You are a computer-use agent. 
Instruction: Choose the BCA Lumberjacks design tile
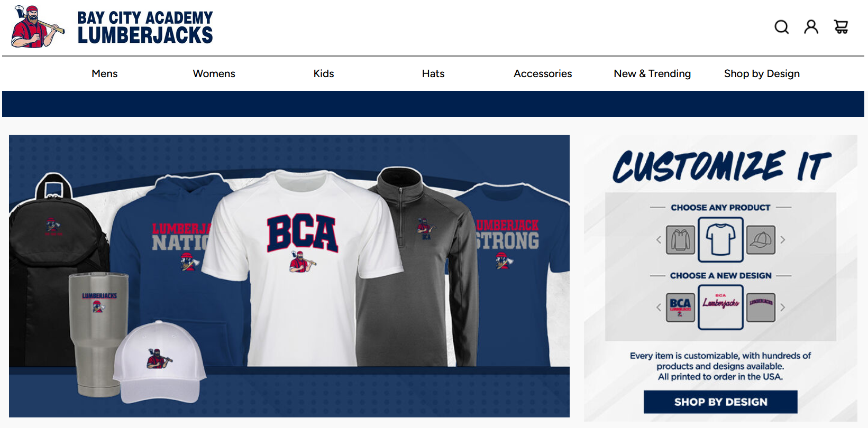click(680, 308)
